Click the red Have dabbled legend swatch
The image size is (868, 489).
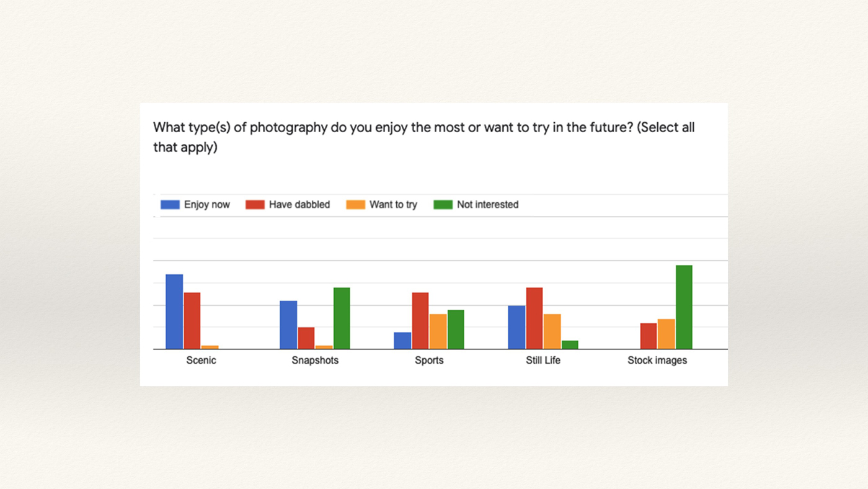pos(255,205)
